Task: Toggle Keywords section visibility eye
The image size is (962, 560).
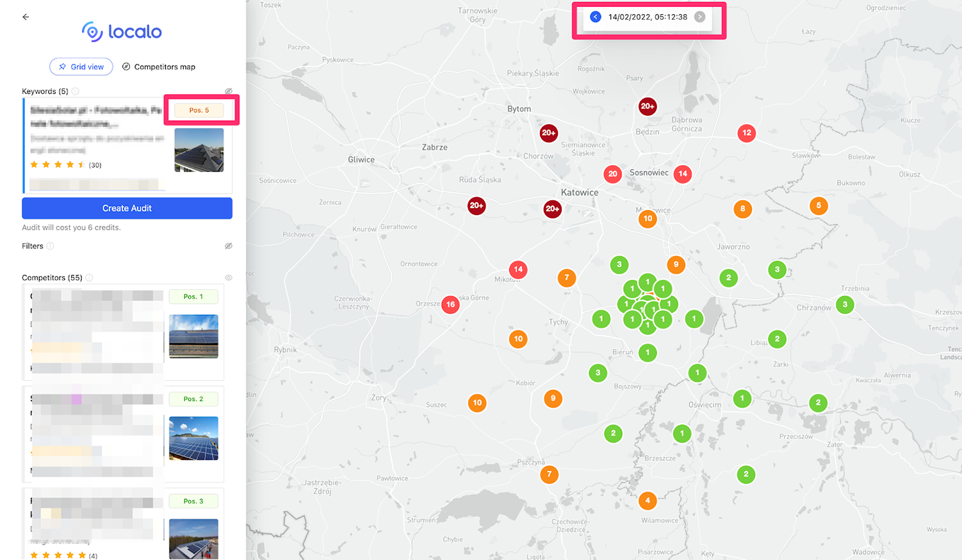Action: pos(228,92)
